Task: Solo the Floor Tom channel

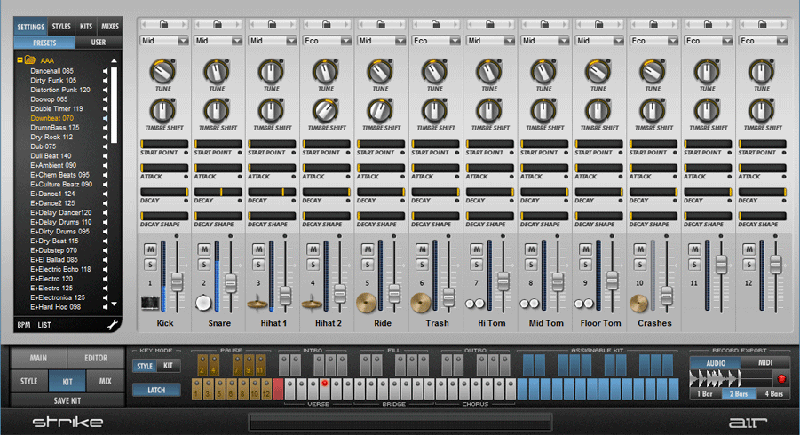Action: 585,264
